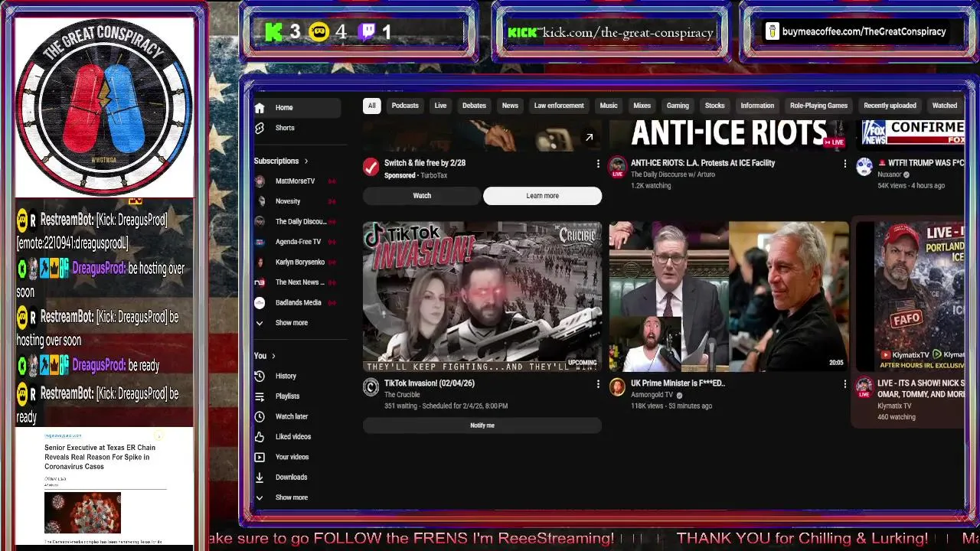Open the ANTI-ICE RIOTS video title

(x=703, y=163)
